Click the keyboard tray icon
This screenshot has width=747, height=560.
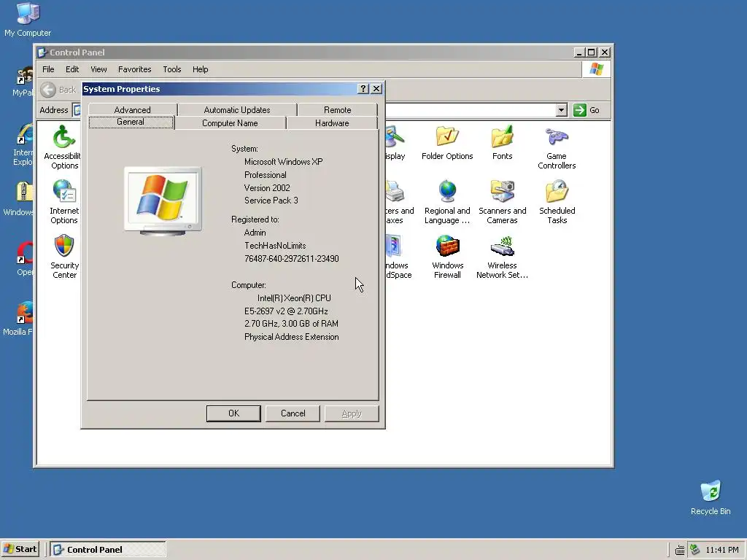tap(680, 551)
